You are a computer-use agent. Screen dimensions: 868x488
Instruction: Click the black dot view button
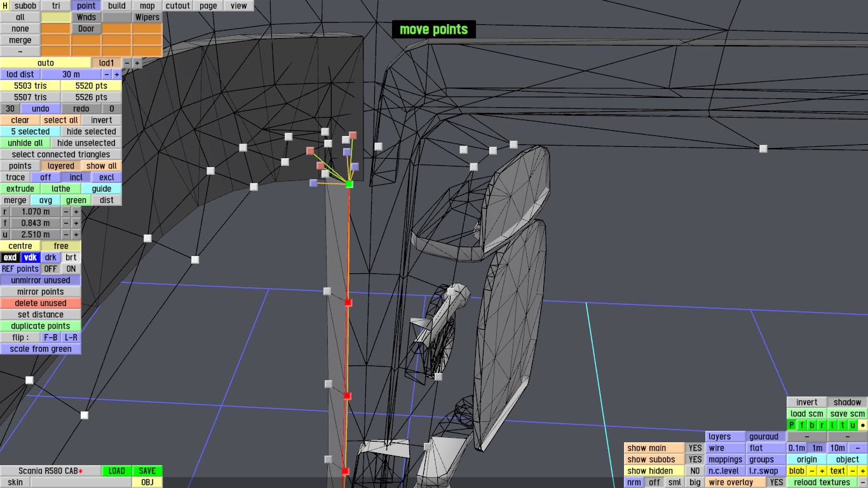coord(863,425)
